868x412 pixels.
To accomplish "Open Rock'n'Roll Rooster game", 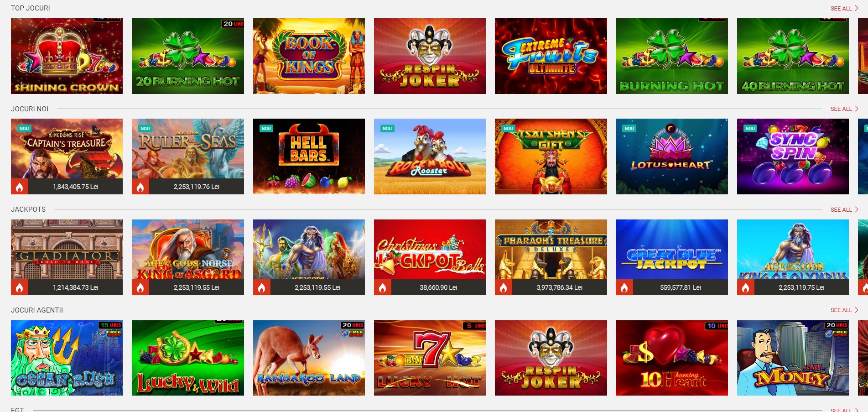I will [x=430, y=156].
